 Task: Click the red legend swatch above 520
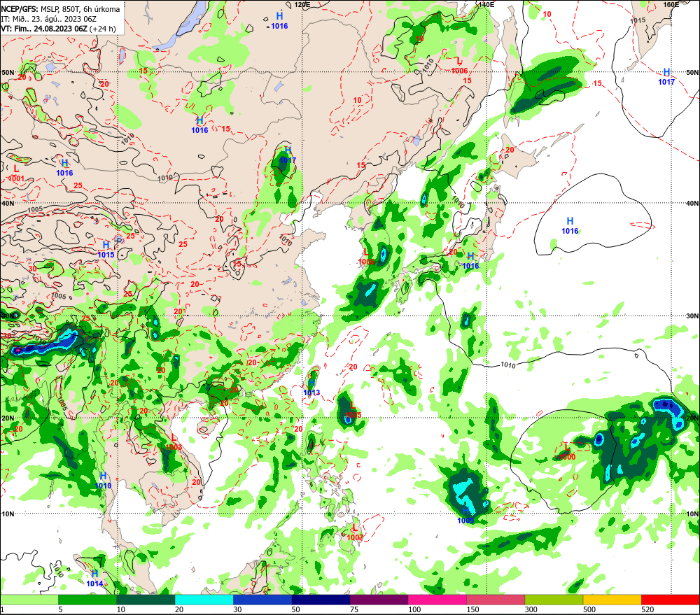pyautogui.click(x=671, y=600)
